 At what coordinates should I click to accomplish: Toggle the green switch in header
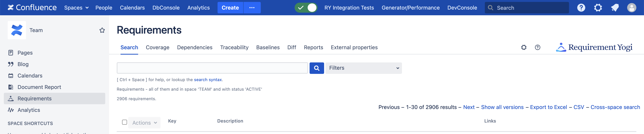pyautogui.click(x=306, y=8)
